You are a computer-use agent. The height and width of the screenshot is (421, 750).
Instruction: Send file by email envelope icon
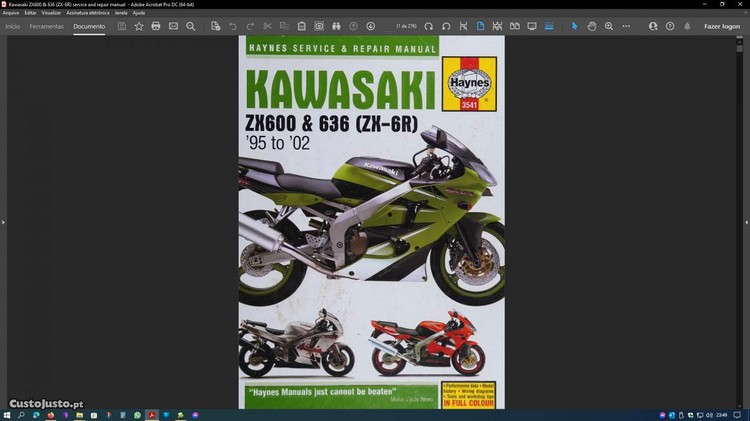[x=173, y=26]
